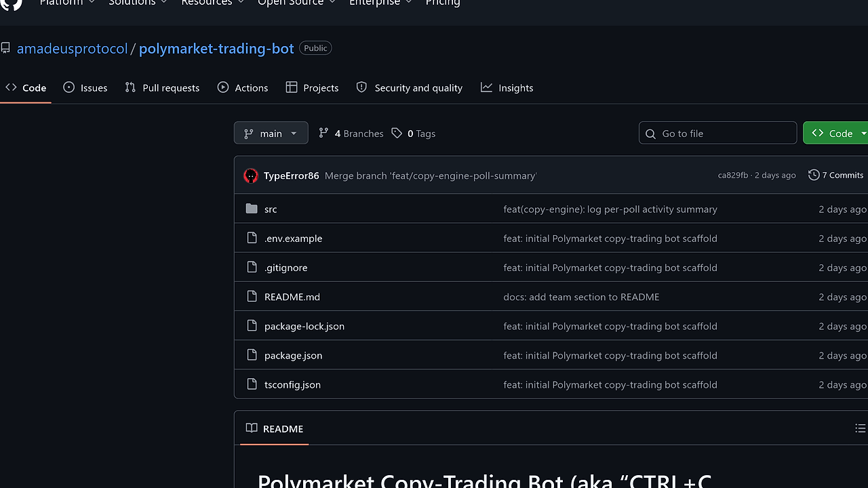Switch to the Issues tab

pyautogui.click(x=85, y=87)
